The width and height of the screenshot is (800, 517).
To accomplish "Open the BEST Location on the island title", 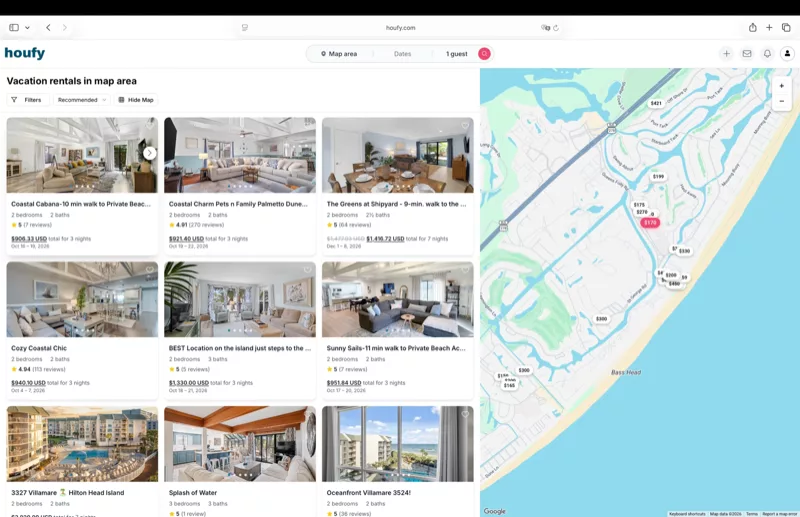I will (x=240, y=348).
